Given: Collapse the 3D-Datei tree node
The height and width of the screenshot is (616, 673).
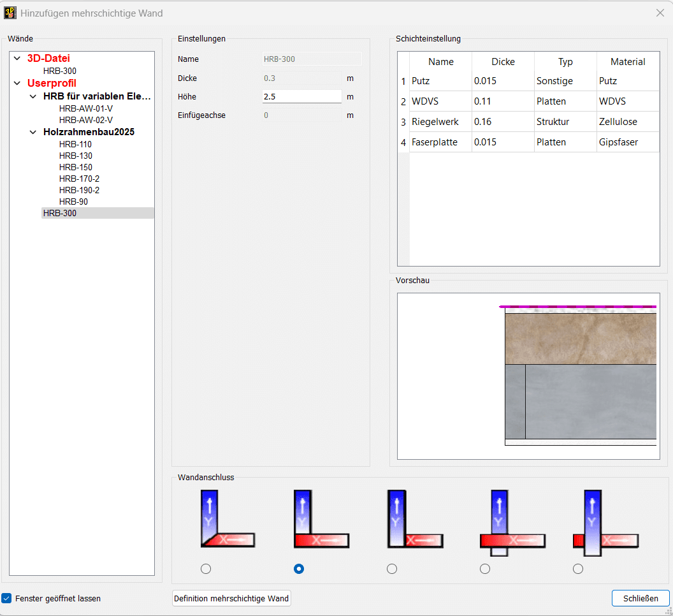Looking at the screenshot, I should (17, 59).
